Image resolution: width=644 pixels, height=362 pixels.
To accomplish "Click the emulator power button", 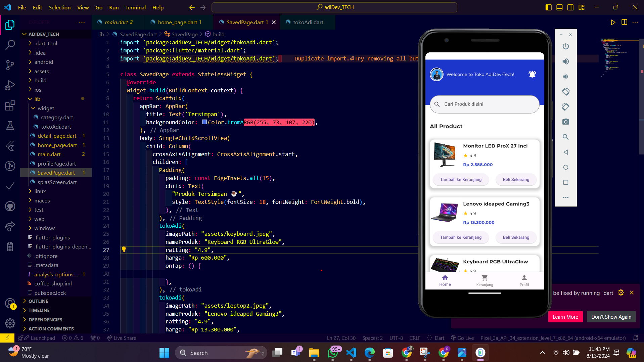I will click(x=566, y=46).
